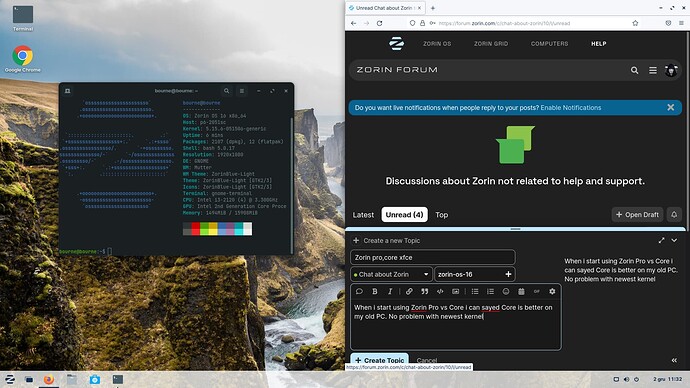Click into the topic body text area

(455, 325)
